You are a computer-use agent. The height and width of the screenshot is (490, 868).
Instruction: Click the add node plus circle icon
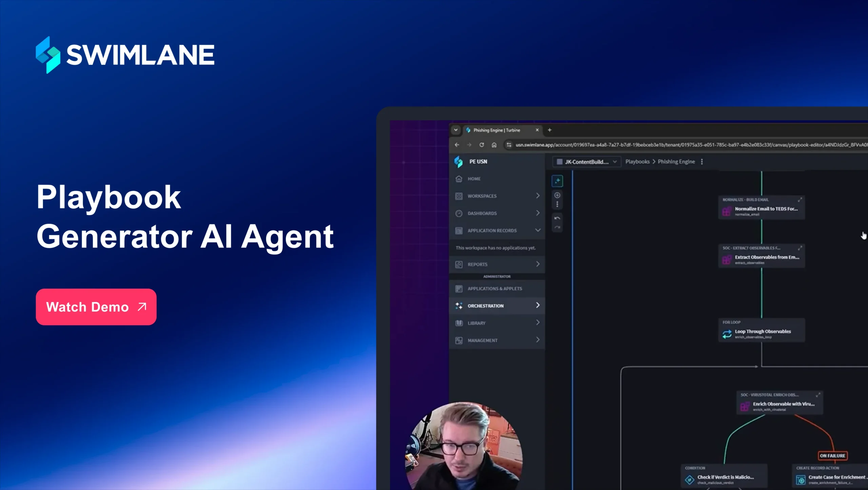pyautogui.click(x=557, y=195)
